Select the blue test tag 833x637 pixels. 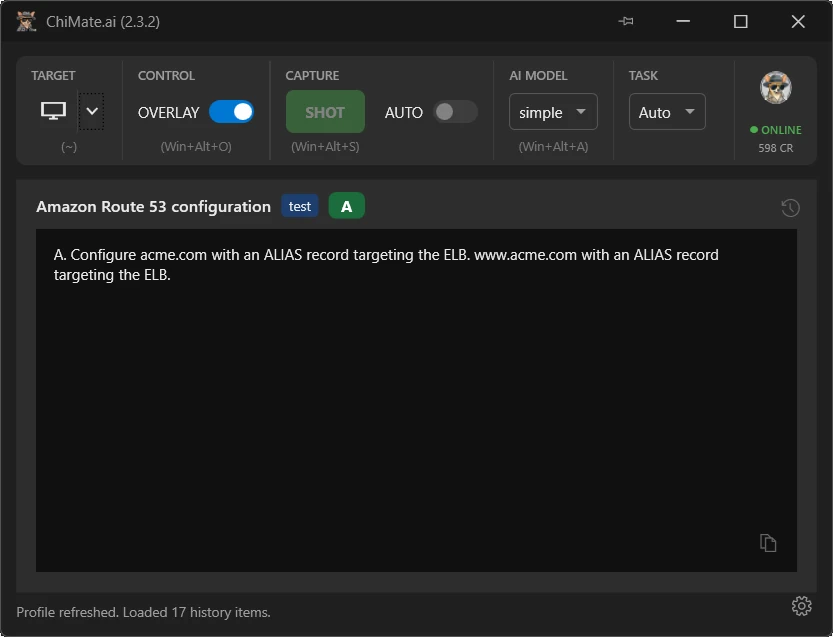pos(300,206)
